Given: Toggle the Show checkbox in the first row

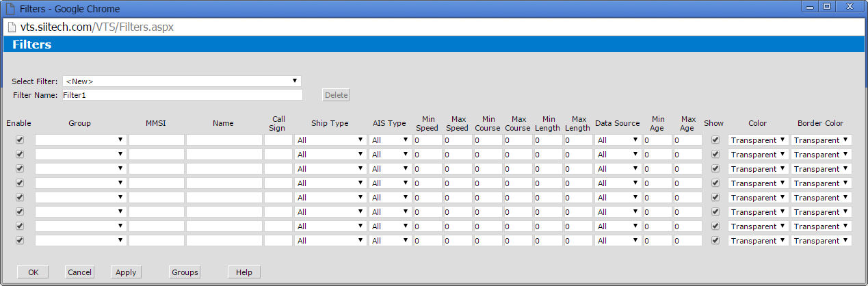Looking at the screenshot, I should tap(715, 140).
